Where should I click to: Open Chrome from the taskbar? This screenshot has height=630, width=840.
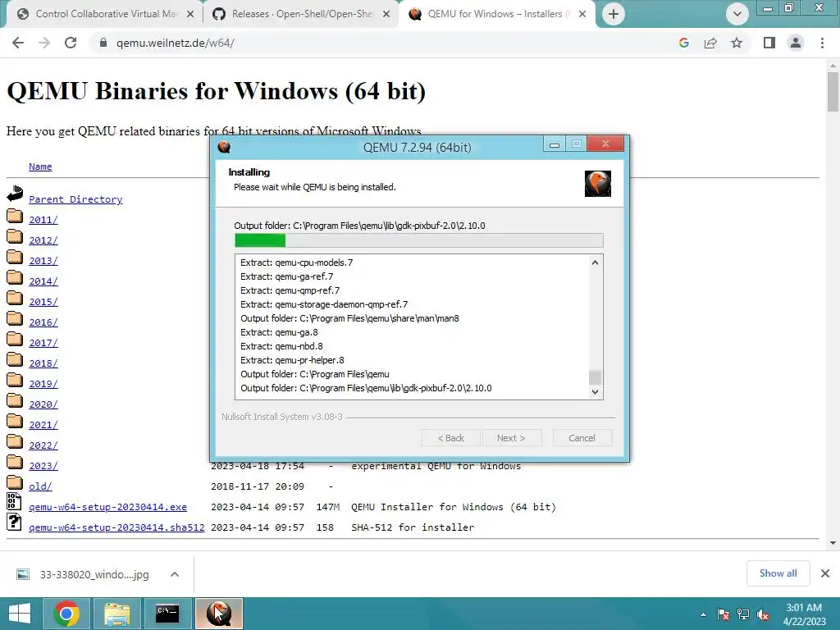point(66,614)
